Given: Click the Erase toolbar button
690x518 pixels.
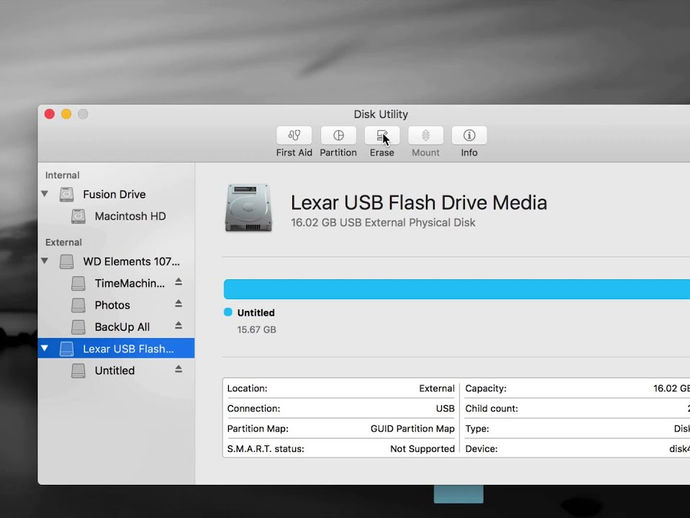Looking at the screenshot, I should pyautogui.click(x=382, y=136).
